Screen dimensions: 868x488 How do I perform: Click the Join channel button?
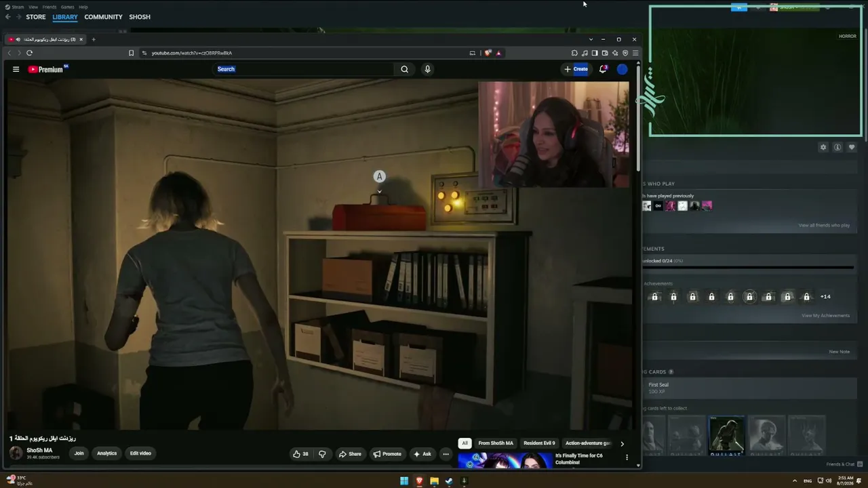[79, 453]
